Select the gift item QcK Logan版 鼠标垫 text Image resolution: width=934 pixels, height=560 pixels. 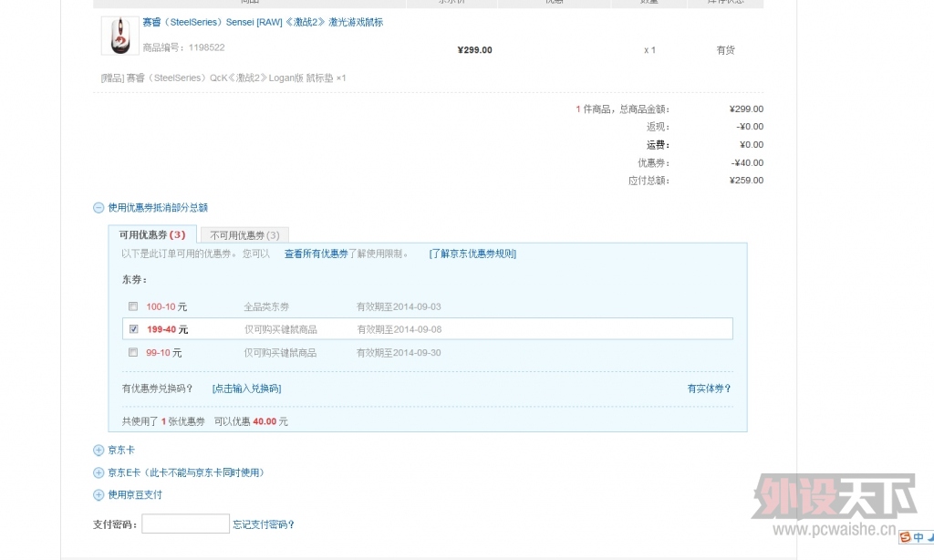[x=223, y=78]
